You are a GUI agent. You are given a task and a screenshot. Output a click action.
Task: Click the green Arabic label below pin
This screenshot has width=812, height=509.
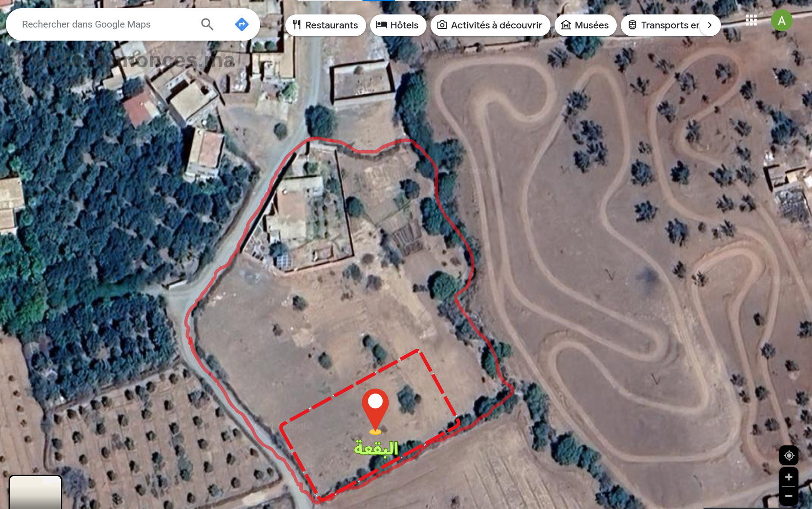(376, 448)
